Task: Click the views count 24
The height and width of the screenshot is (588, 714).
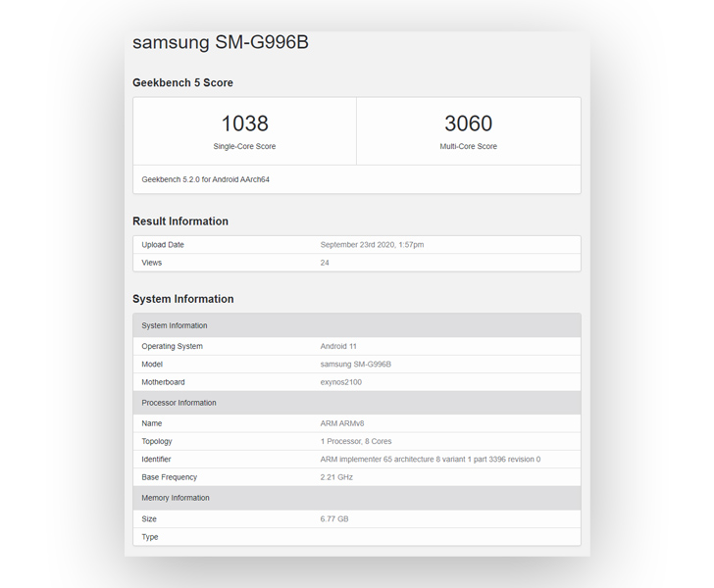Action: point(325,263)
